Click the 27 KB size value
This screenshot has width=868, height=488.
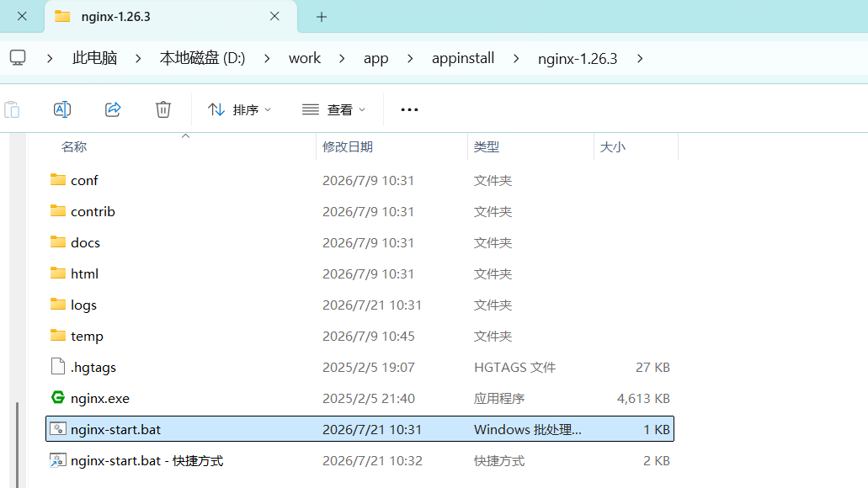[652, 368]
